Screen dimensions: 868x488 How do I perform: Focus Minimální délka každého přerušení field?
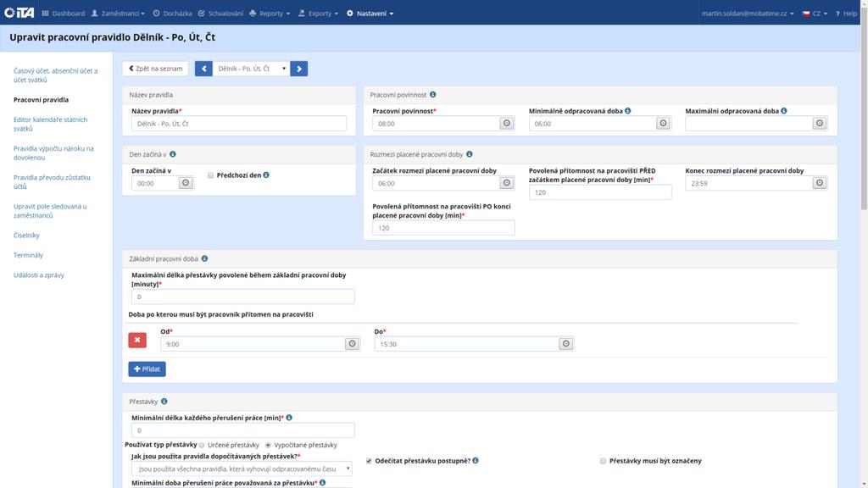(x=243, y=430)
